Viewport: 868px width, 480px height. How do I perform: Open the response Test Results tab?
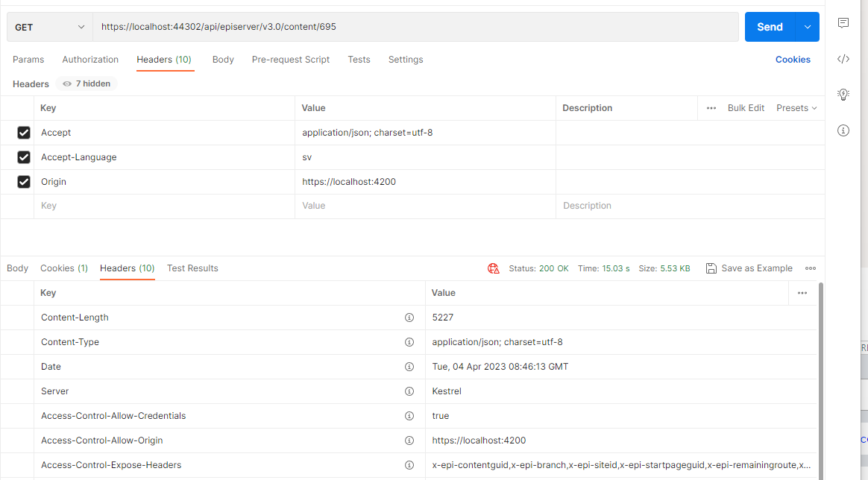(x=192, y=268)
